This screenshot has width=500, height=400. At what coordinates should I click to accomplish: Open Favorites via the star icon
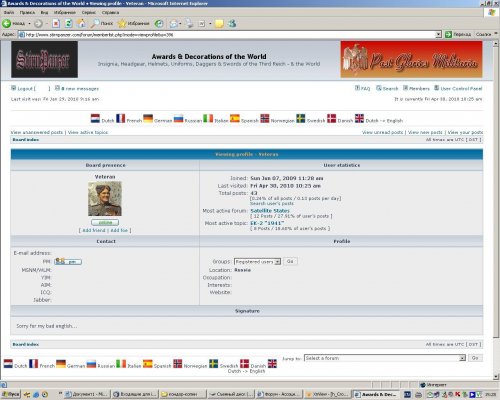[122, 23]
